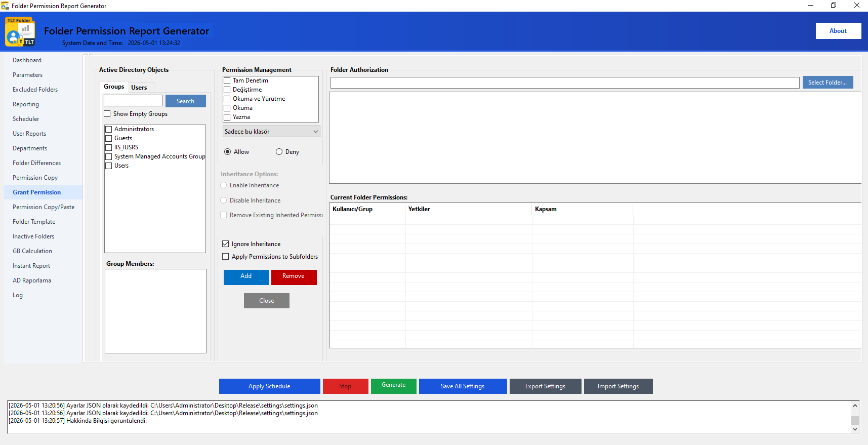Click the Yetkiler column header
This screenshot has height=445, width=868.
[x=469, y=209]
